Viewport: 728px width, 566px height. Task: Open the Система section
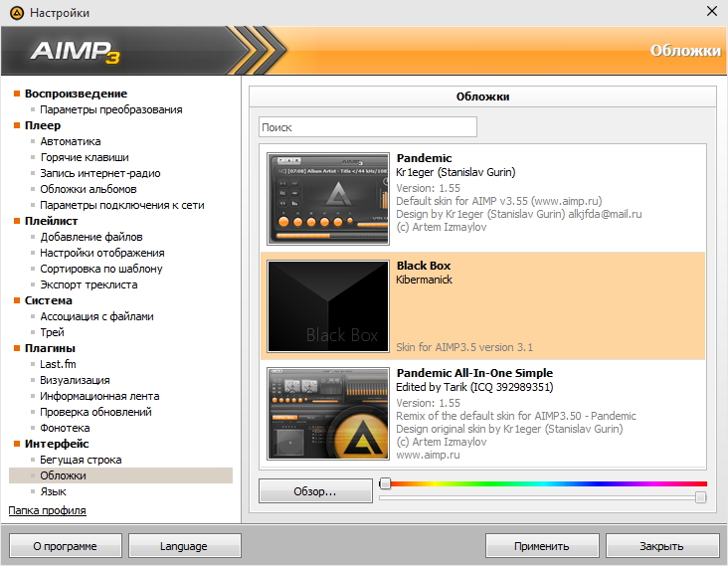click(x=49, y=300)
